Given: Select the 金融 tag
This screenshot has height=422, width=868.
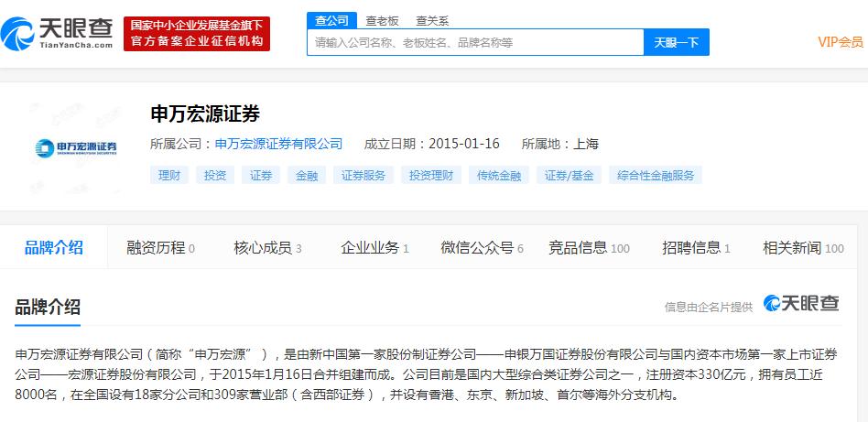Looking at the screenshot, I should point(307,176).
